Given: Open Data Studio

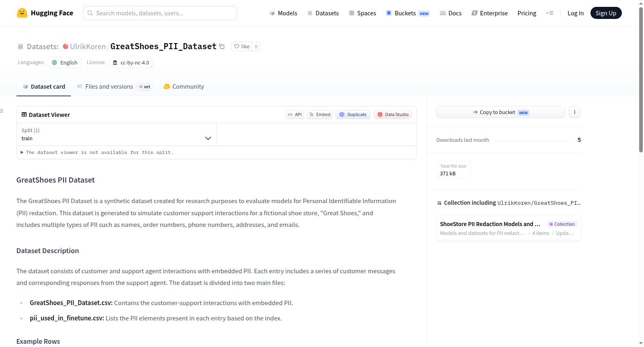Looking at the screenshot, I should pyautogui.click(x=393, y=114).
